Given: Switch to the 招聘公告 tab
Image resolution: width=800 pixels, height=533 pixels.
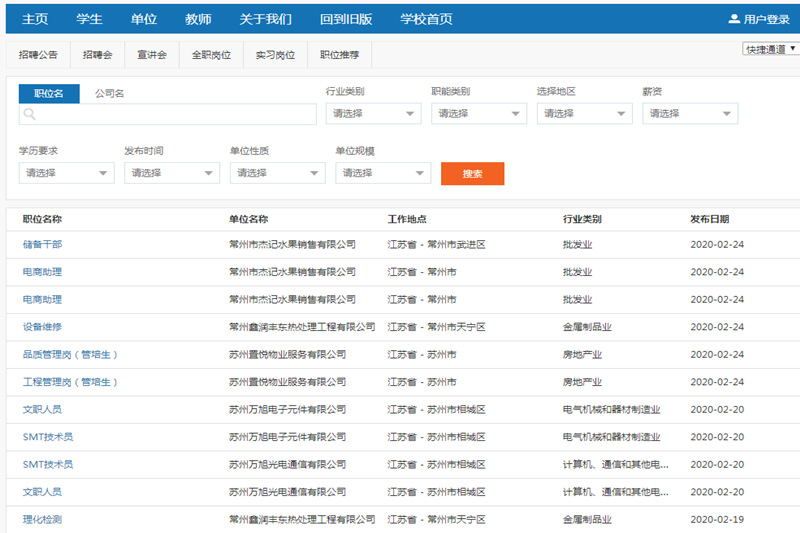Looking at the screenshot, I should [38, 55].
